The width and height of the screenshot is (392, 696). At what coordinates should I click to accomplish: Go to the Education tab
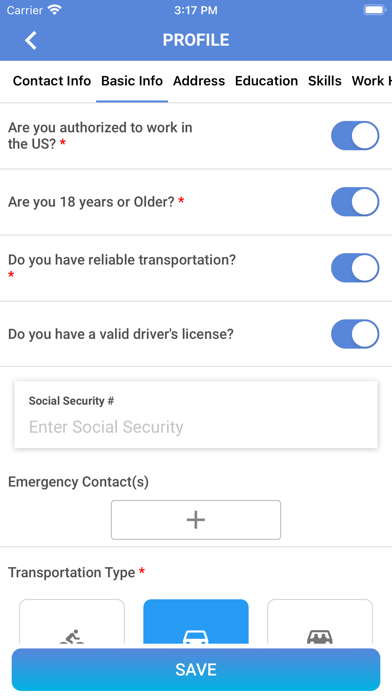coord(266,81)
